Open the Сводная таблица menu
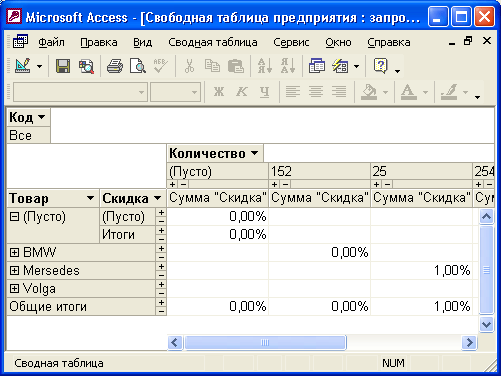Viewport: 501px width, 376px height. (x=213, y=43)
